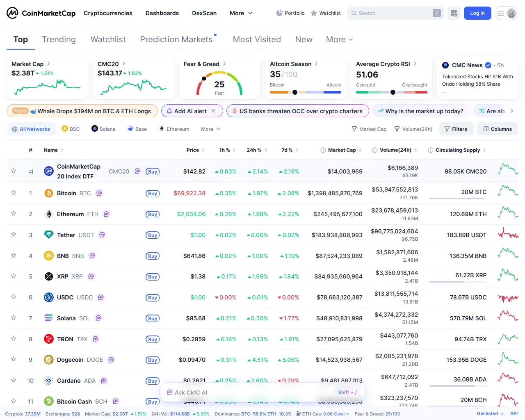Click the CoinMarketCap logo icon
525x420 pixels.
click(x=12, y=13)
